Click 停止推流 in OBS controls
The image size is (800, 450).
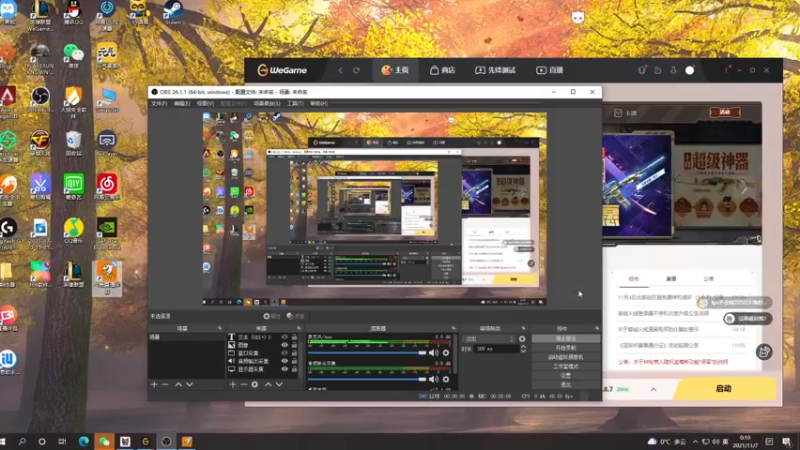[565, 338]
